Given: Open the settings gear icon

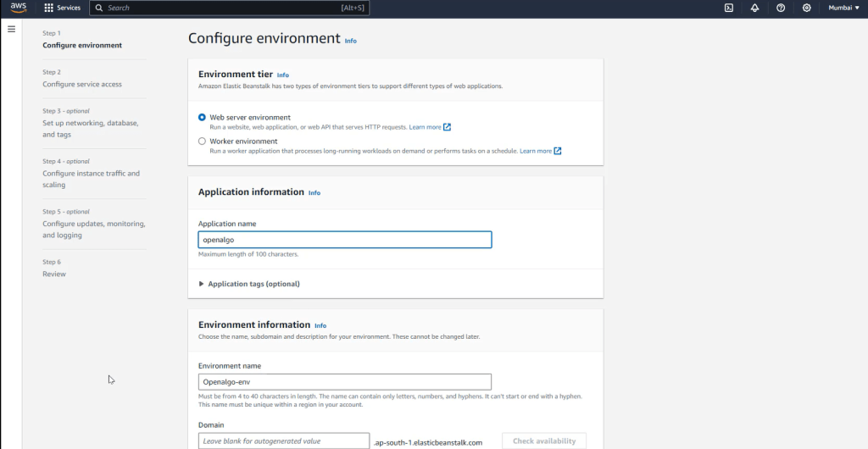Looking at the screenshot, I should point(806,8).
